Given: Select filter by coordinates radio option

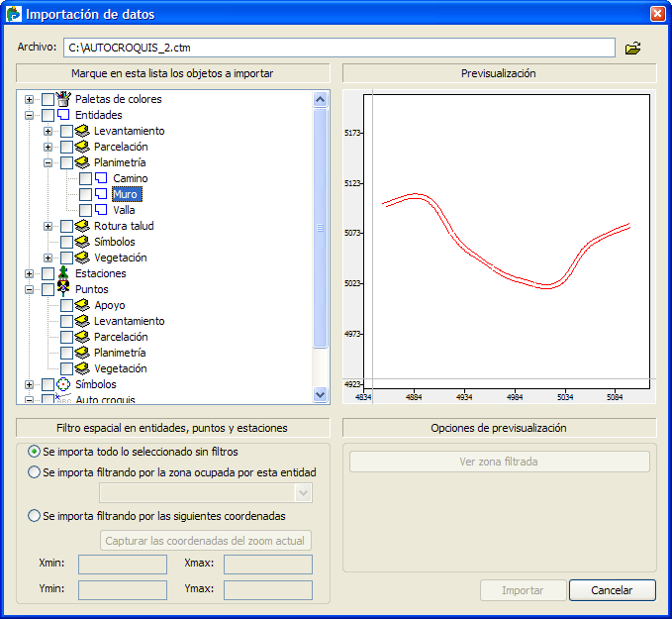Looking at the screenshot, I should pos(35,516).
